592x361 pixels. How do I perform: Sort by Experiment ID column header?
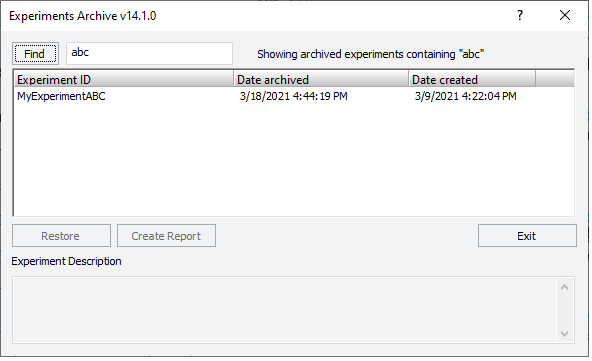(124, 80)
